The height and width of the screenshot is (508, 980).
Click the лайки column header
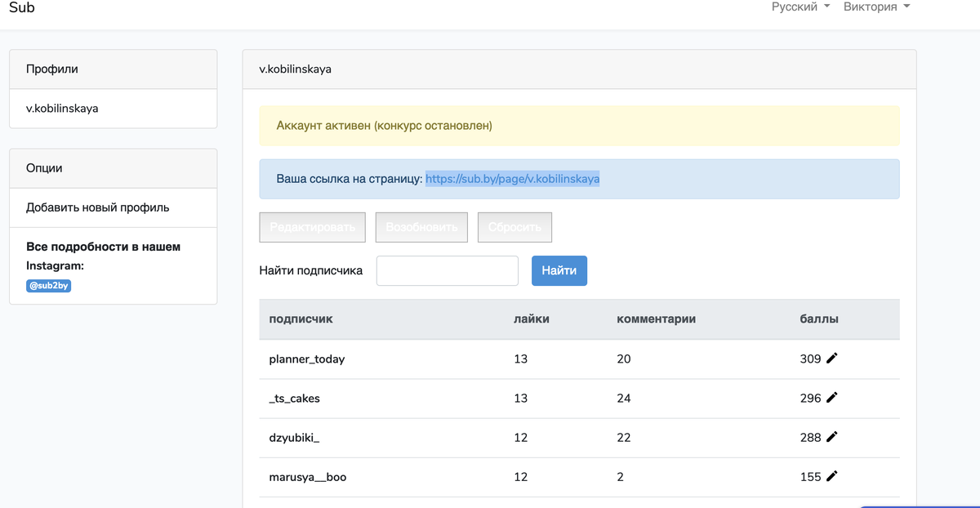tap(531, 319)
